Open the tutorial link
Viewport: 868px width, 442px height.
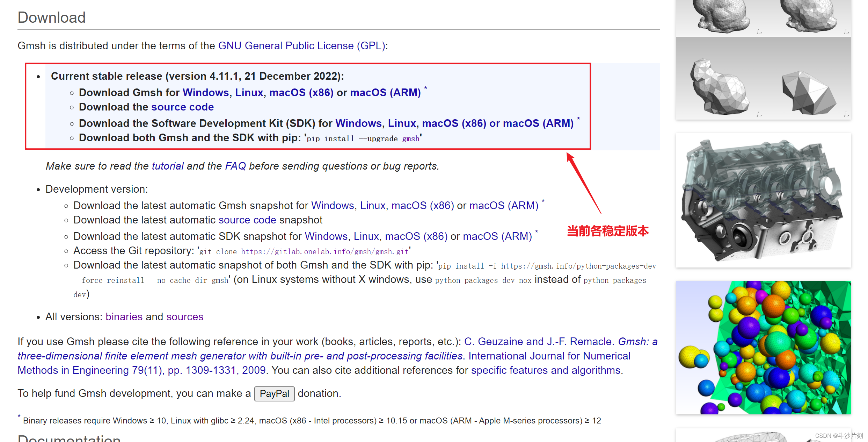pos(168,166)
